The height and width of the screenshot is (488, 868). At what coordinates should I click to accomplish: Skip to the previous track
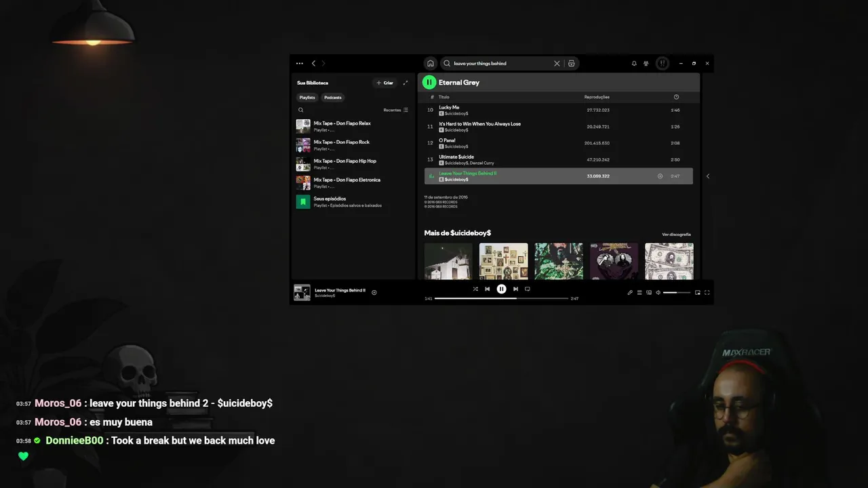coord(487,289)
